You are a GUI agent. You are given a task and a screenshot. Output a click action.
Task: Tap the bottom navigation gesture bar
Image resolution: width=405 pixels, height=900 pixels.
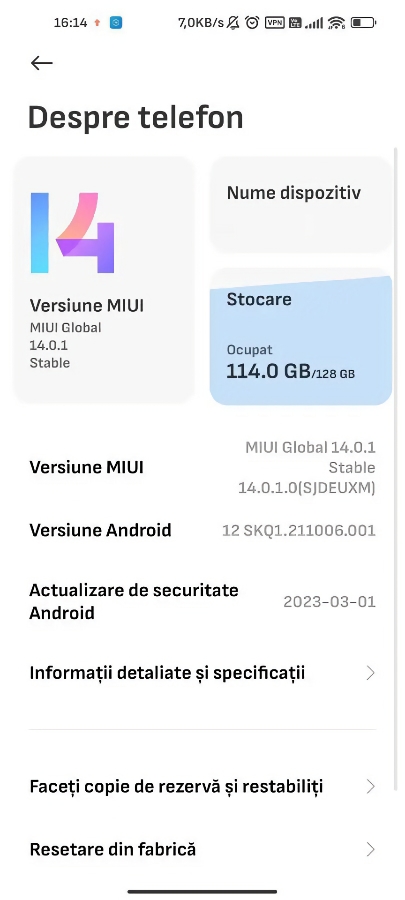[202, 892]
